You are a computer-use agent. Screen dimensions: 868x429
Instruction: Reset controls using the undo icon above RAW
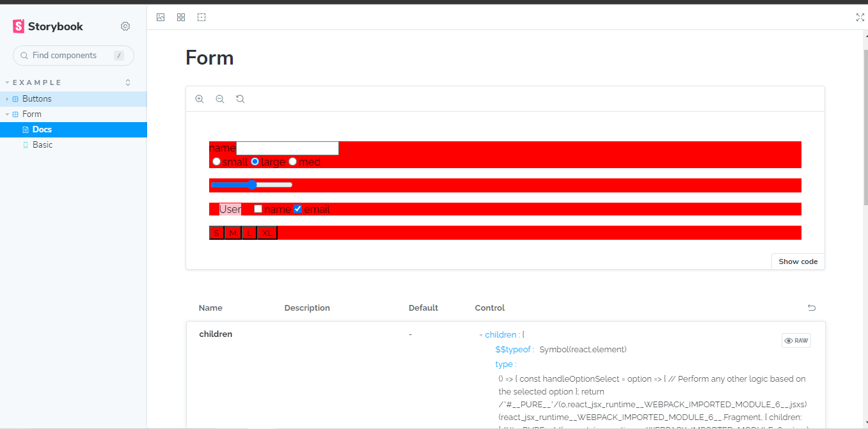[x=812, y=308]
